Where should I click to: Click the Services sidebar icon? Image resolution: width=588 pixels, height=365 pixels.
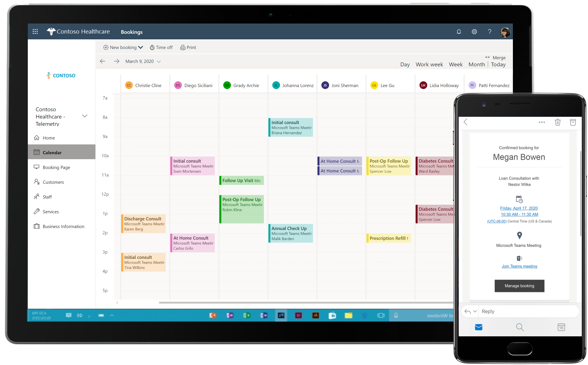tap(38, 212)
